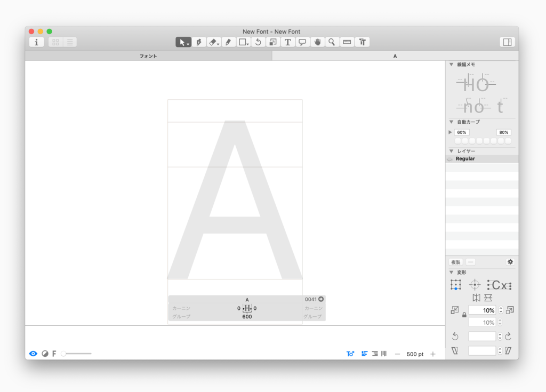Click the slant angle input field
Viewport: 546px width, 392px height.
pos(482,350)
